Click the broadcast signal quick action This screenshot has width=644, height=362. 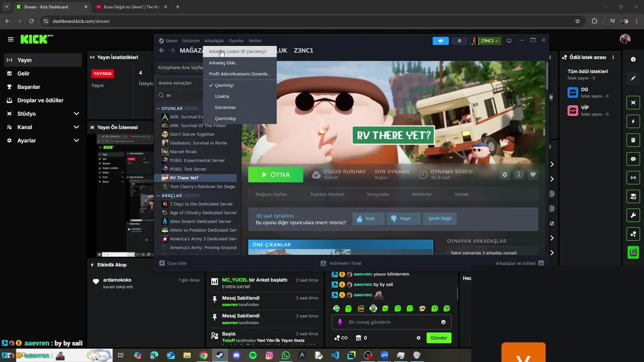point(633,177)
